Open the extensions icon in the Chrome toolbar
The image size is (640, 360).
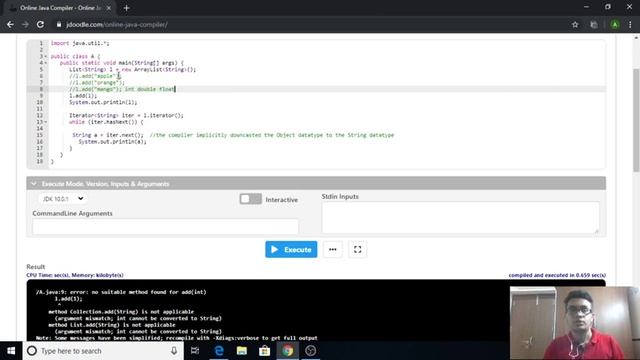(x=594, y=24)
